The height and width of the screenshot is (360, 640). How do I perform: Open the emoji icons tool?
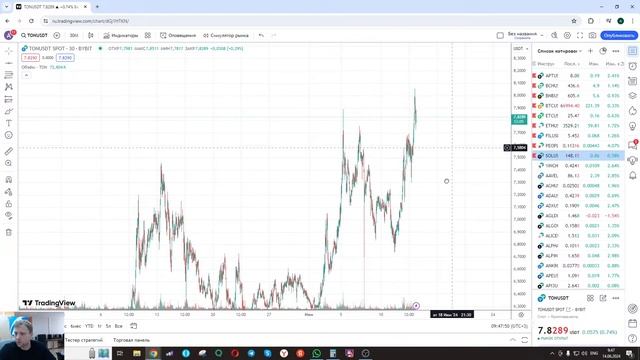pos(9,135)
